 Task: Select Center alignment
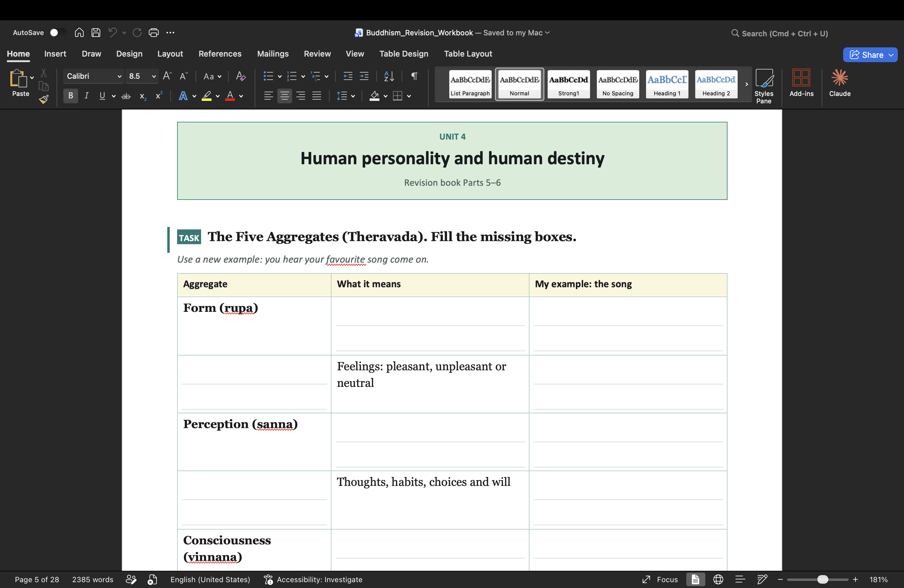point(284,96)
